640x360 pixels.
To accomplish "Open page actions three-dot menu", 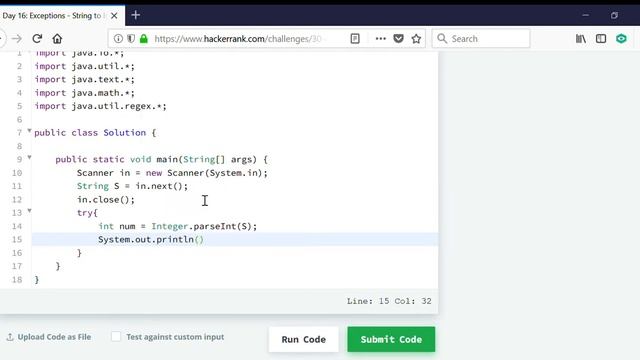I will pos(381,39).
